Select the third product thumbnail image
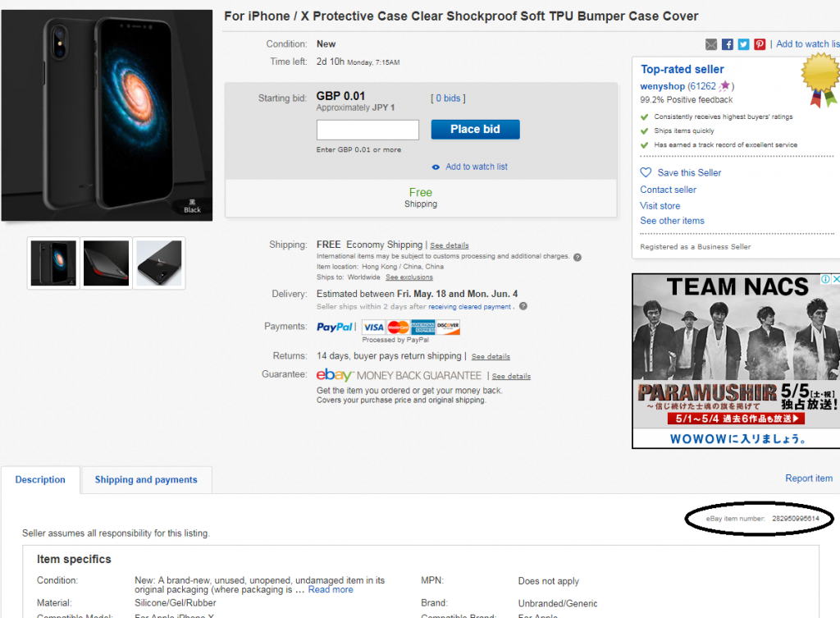The image size is (840, 618). click(159, 263)
